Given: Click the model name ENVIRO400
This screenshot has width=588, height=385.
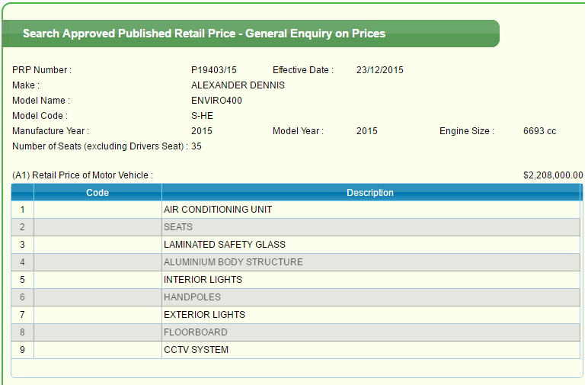Looking at the screenshot, I should point(216,101).
